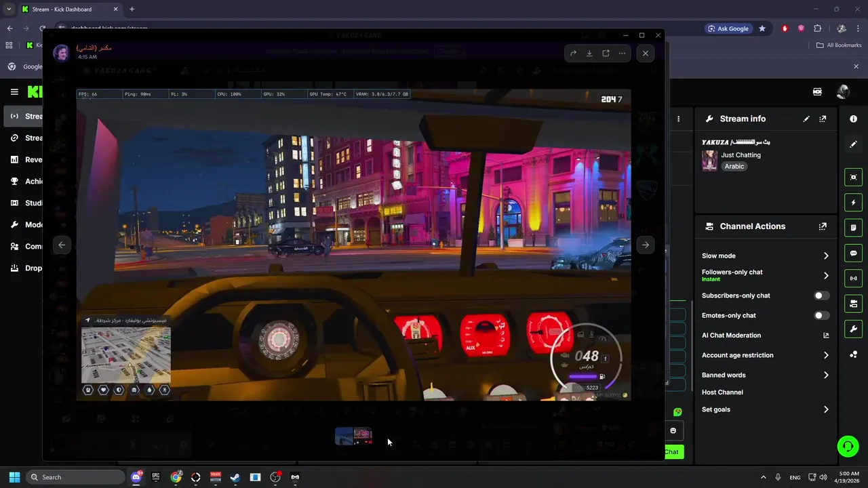
Task: Download the image in Discord viewer
Action: pyautogui.click(x=589, y=54)
